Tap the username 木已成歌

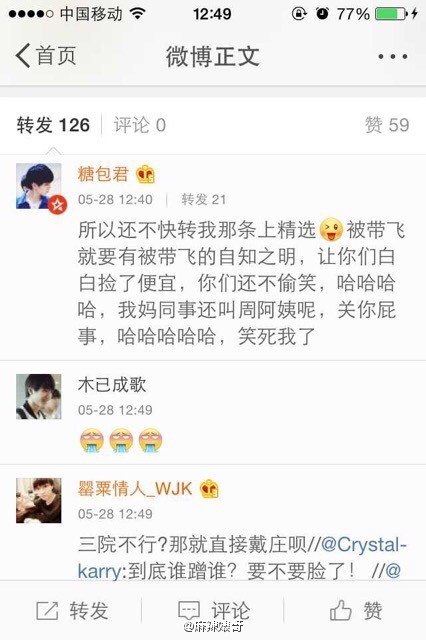point(112,385)
